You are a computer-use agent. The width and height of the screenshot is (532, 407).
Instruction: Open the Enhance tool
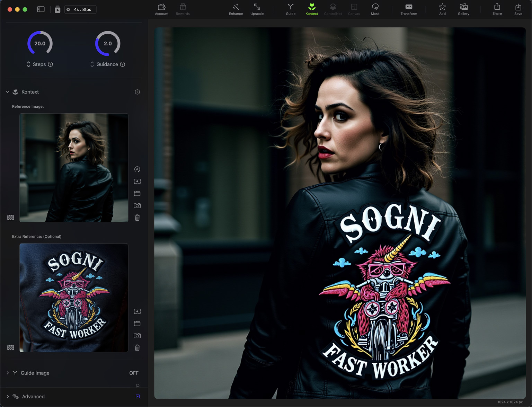tap(236, 9)
